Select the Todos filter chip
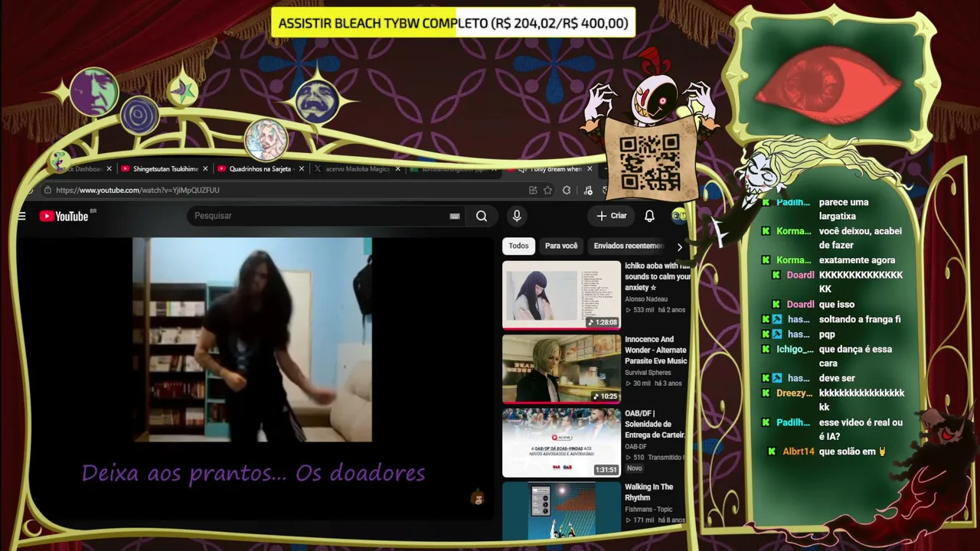 click(518, 246)
